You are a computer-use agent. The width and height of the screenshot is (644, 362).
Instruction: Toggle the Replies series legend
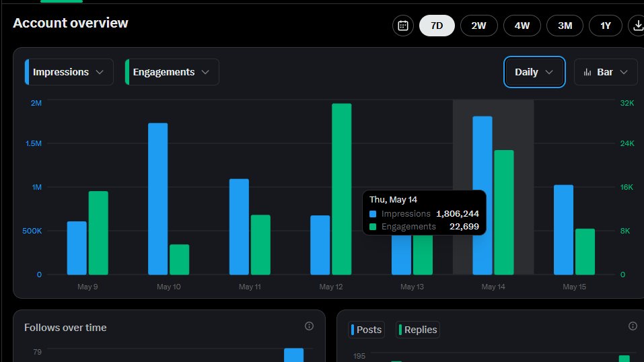pyautogui.click(x=418, y=330)
